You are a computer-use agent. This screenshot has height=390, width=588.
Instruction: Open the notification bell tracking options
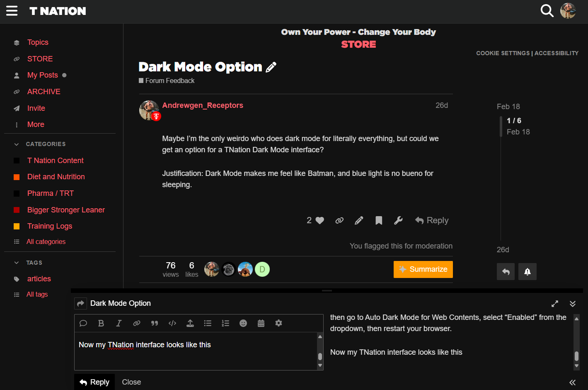528,272
